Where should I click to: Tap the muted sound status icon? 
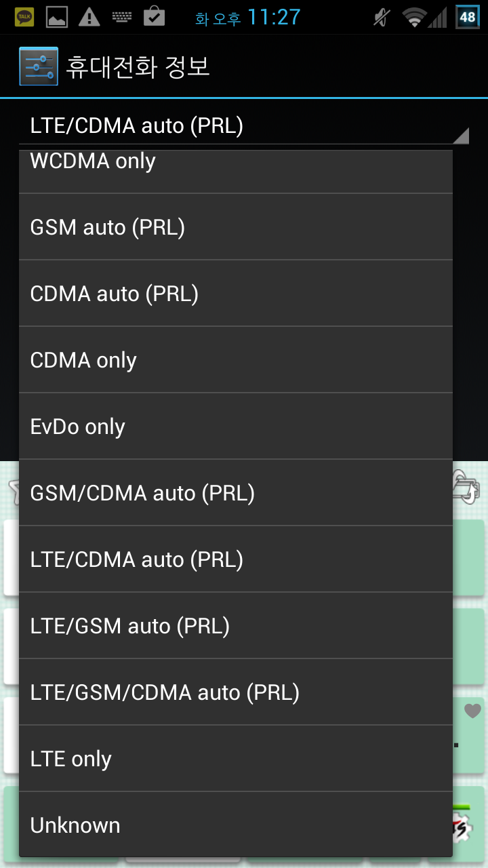pos(382,17)
